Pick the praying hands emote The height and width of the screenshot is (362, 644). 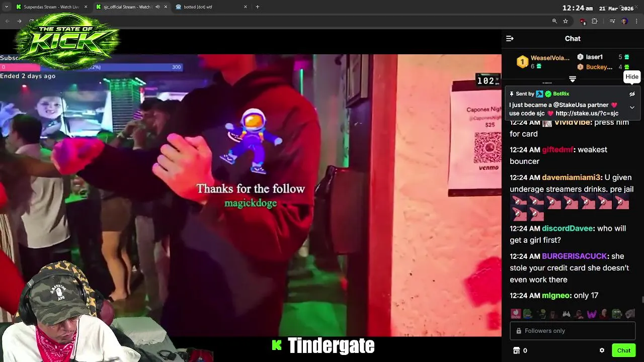click(567, 314)
